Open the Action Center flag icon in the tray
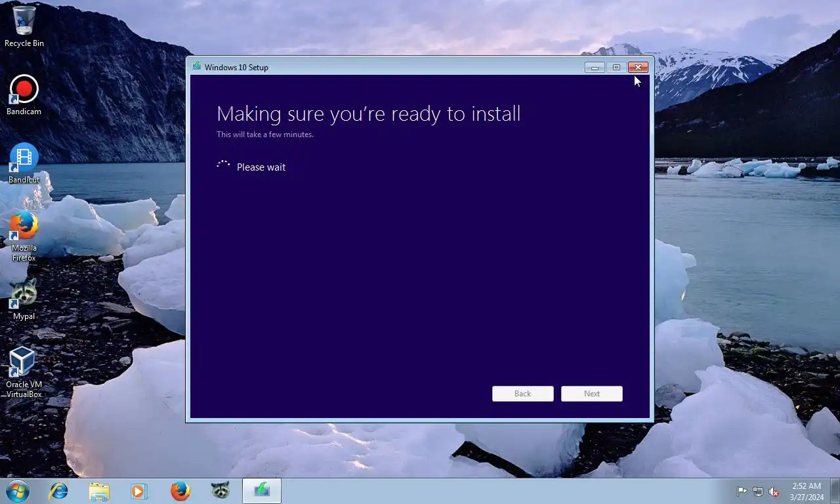Image resolution: width=840 pixels, height=504 pixels. [x=742, y=492]
